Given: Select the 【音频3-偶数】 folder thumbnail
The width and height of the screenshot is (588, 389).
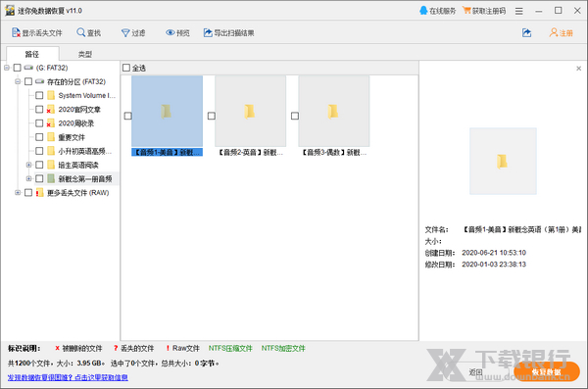Looking at the screenshot, I should 334,111.
